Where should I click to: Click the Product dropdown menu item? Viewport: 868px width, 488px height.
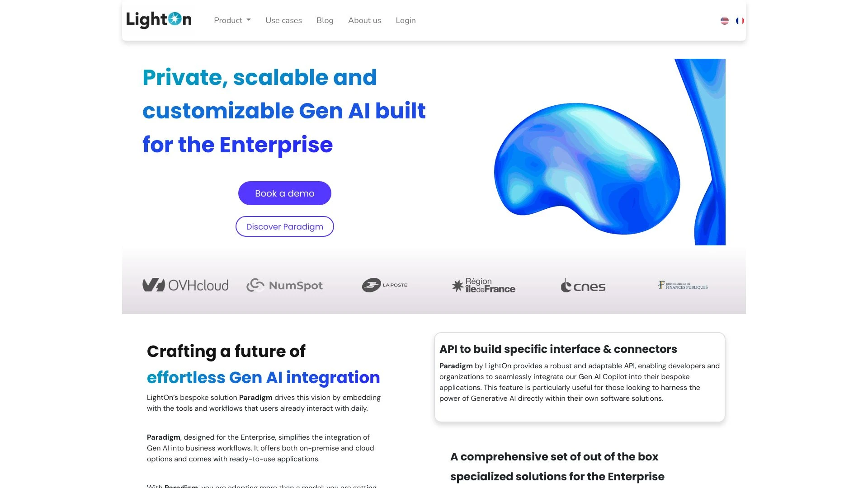[232, 20]
